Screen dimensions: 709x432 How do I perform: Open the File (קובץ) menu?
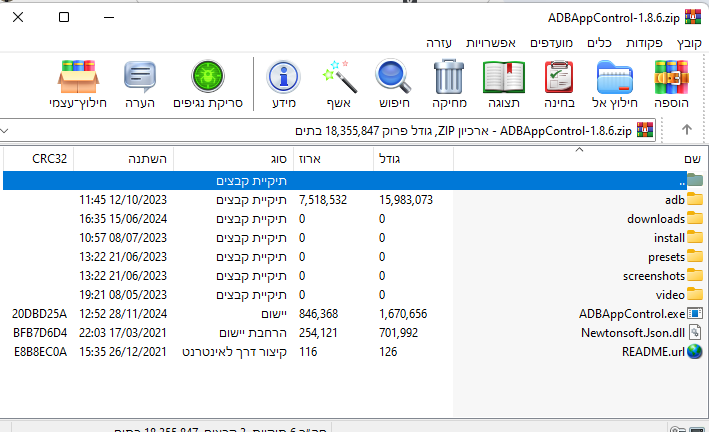(690, 43)
